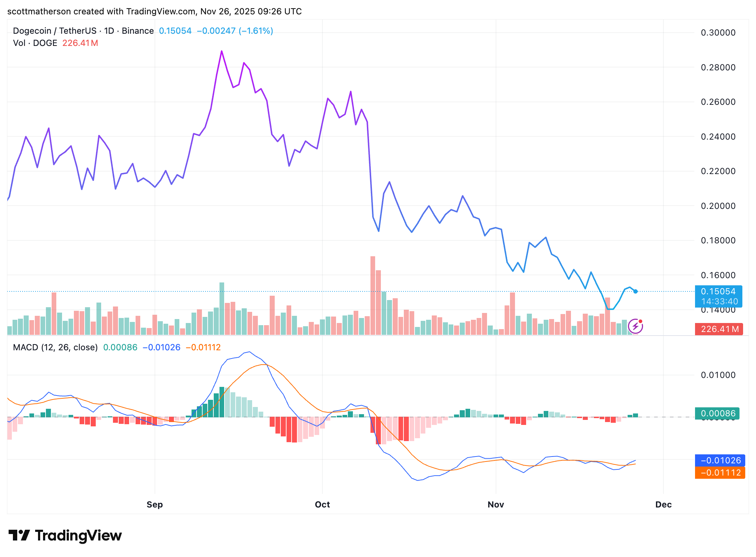Click the −0.00247 (−1.61%) change value

coord(235,31)
